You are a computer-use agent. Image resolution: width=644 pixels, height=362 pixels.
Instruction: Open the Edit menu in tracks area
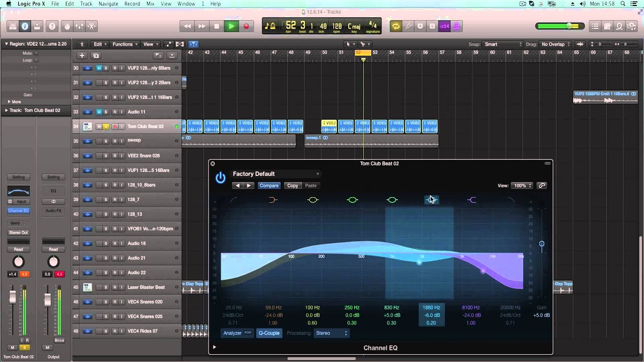[x=100, y=44]
